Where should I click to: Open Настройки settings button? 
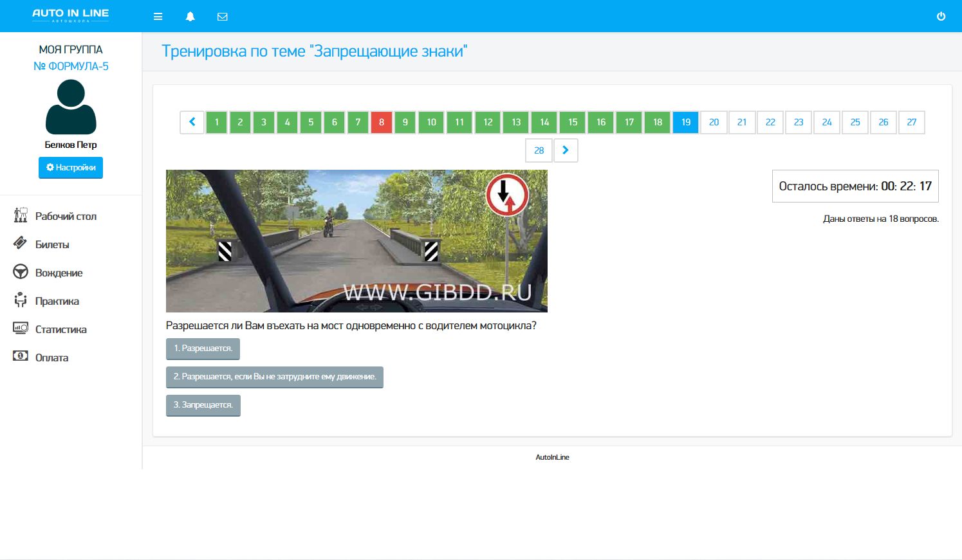[x=71, y=168]
